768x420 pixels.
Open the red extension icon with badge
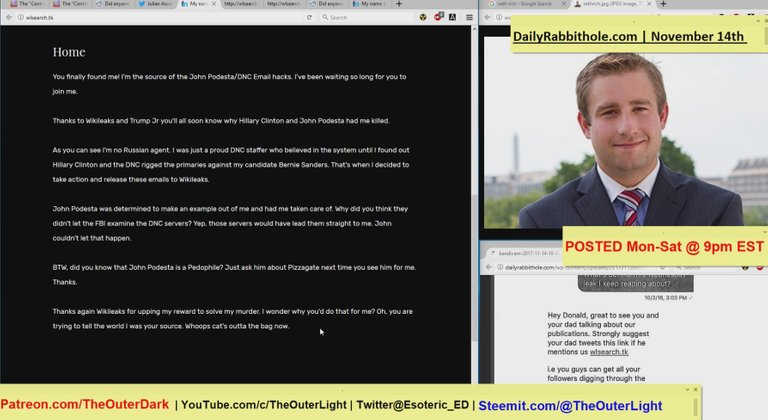coord(438,17)
